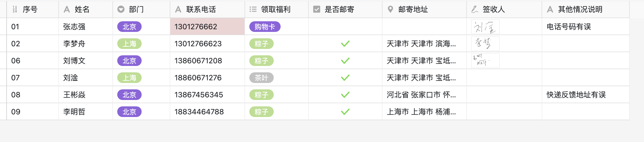This screenshot has height=142, width=644.
Task: Click the text icon beside 联系电话 header
Action: [178, 10]
